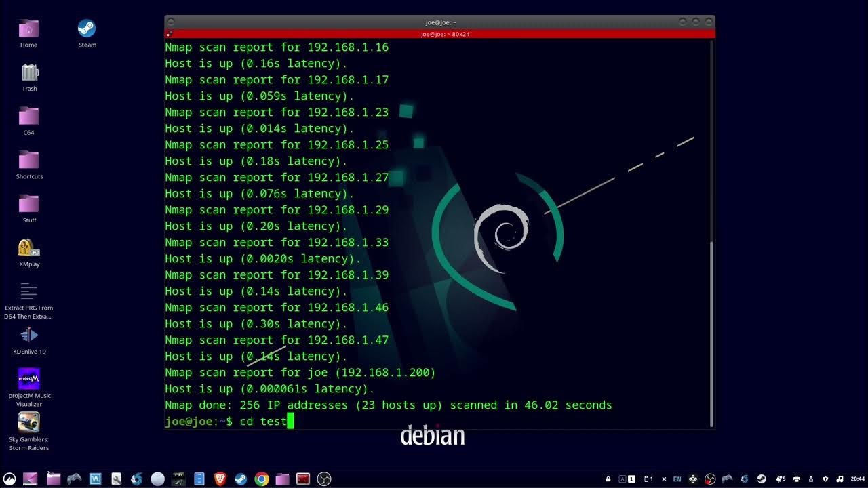Click the Brave browser taskbar icon
Image resolution: width=868 pixels, height=488 pixels.
220,479
